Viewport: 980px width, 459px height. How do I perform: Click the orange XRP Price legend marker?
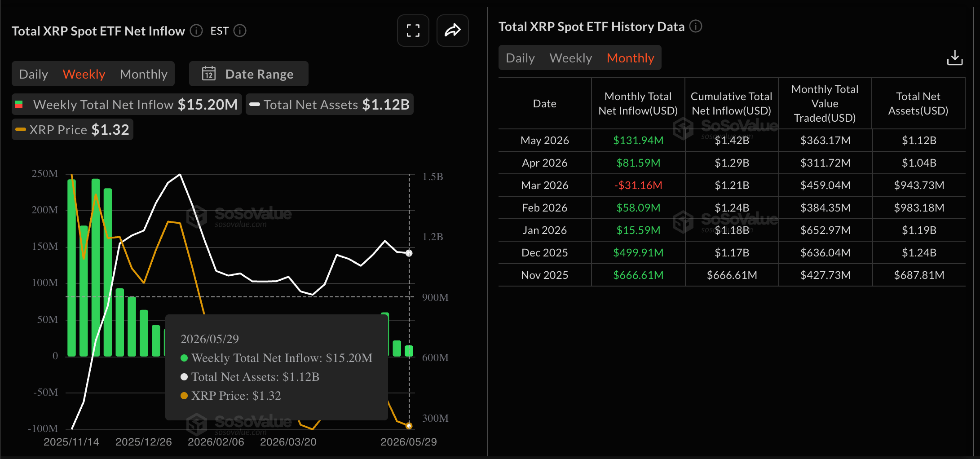point(20,129)
